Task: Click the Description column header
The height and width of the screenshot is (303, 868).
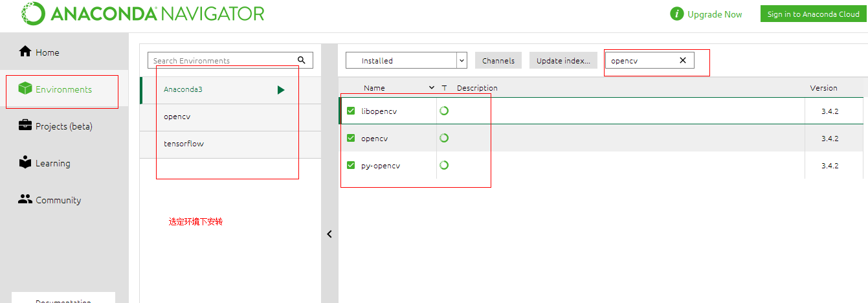Action: (477, 87)
